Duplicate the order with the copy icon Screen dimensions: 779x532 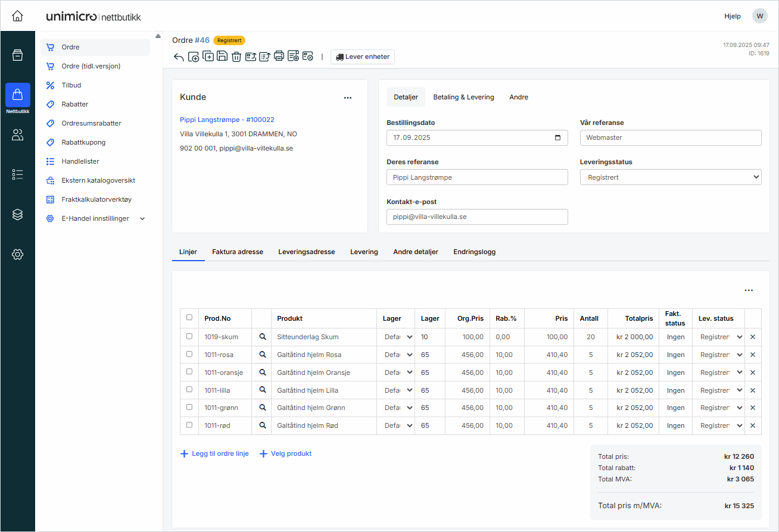[x=208, y=57]
